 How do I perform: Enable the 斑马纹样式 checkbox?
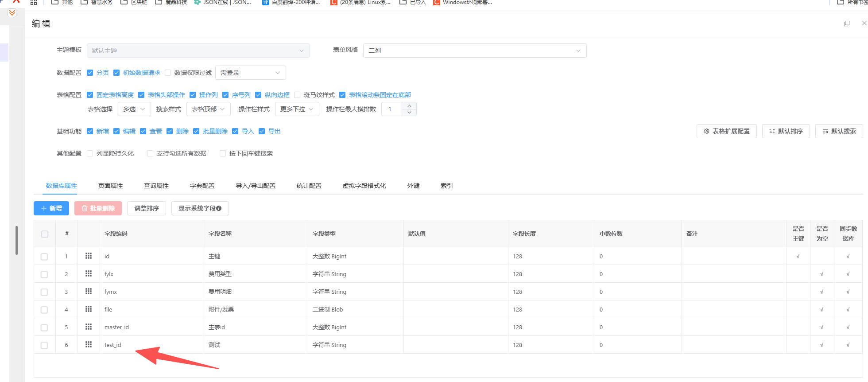coord(297,95)
